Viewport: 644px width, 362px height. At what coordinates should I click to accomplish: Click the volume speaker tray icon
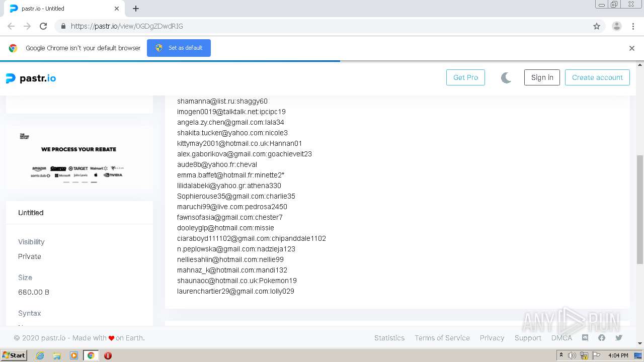click(x=572, y=355)
